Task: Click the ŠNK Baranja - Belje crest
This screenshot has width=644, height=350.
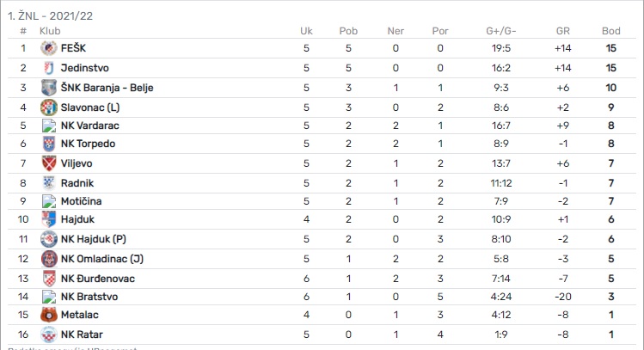Action: point(48,88)
